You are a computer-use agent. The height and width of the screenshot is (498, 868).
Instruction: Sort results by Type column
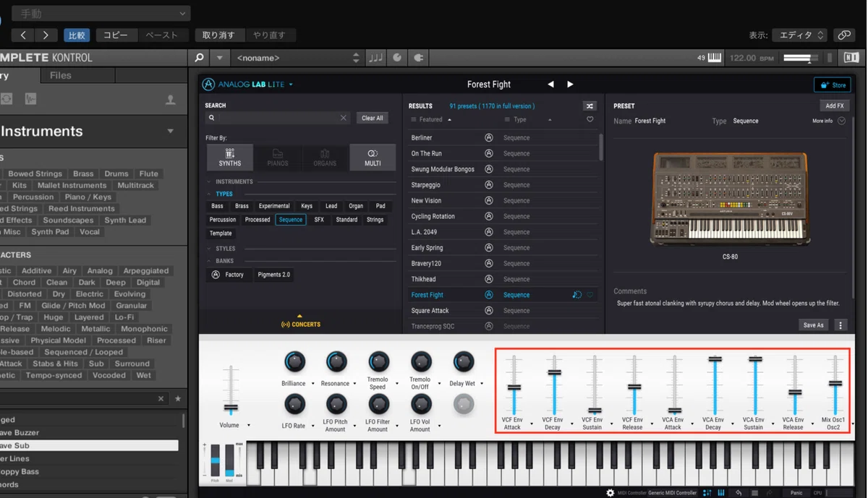click(x=520, y=119)
